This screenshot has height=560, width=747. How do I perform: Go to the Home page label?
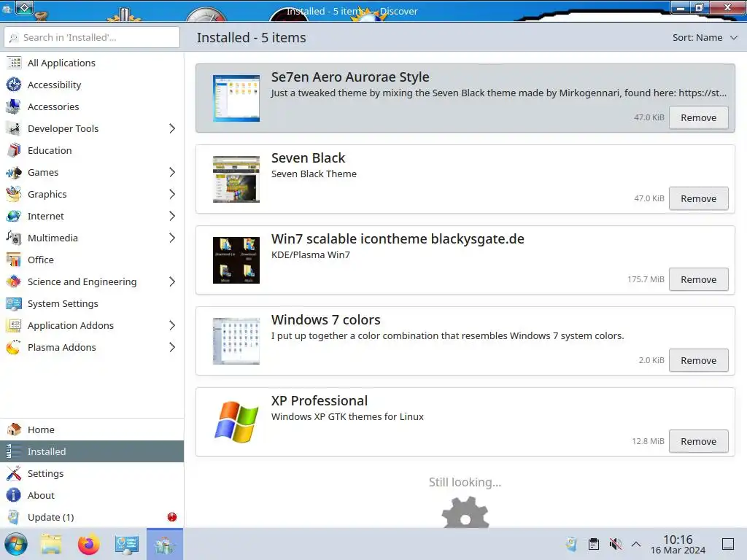click(41, 429)
